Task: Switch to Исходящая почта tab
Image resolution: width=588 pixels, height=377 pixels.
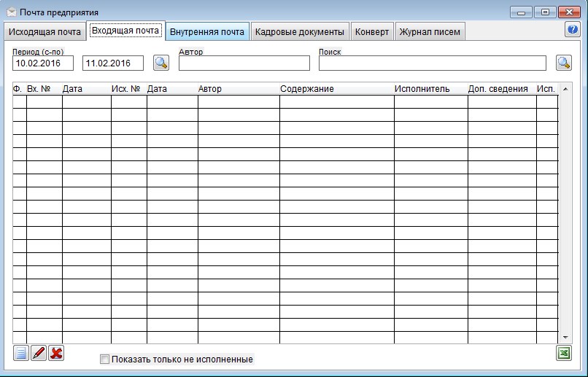Action: [45, 32]
